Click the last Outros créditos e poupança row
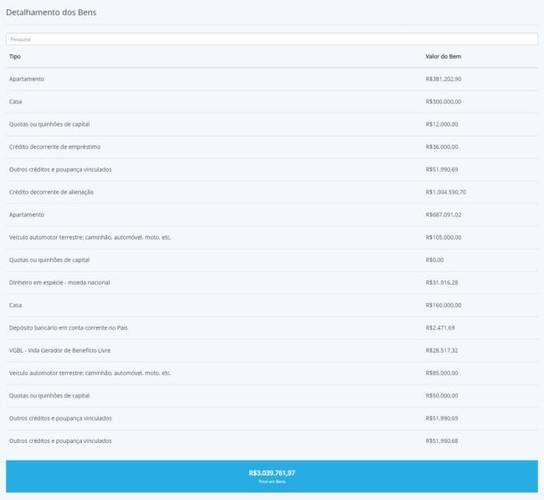This screenshot has height=500, width=544. 272,441
